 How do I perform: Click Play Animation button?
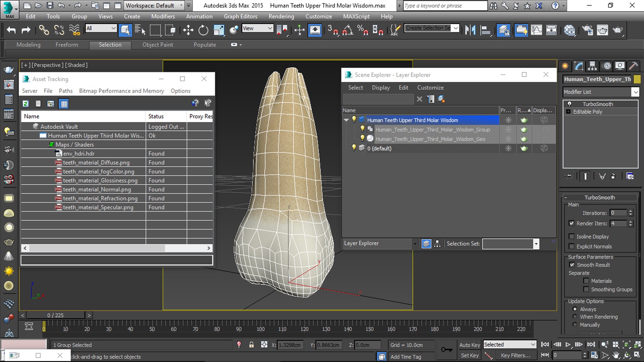(568, 345)
